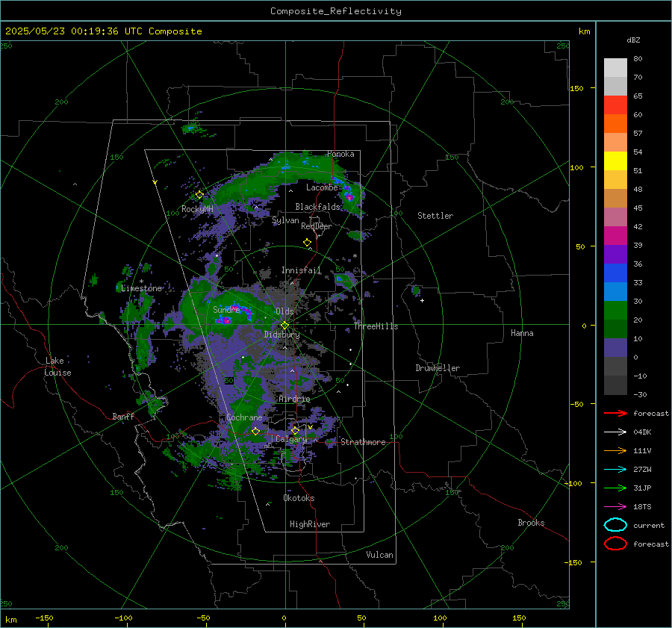The height and width of the screenshot is (628, 672).
Task: Click the green 31JP arrow icon
Action: tap(615, 488)
